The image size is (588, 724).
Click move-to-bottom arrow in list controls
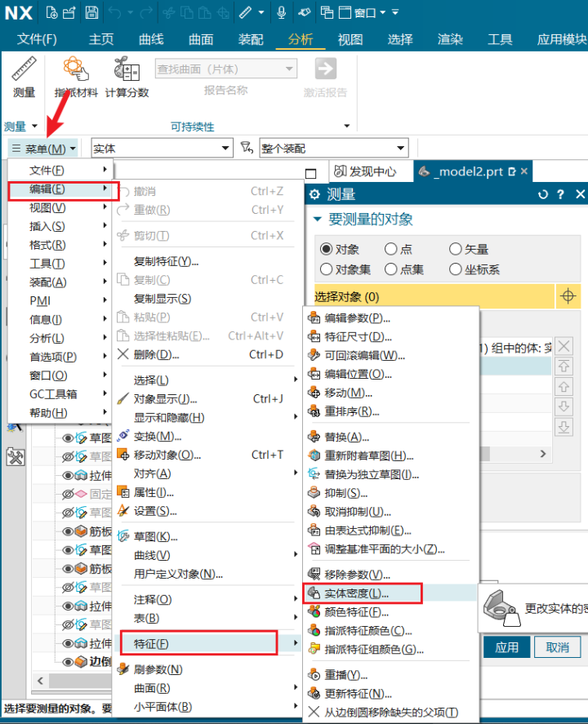564,427
